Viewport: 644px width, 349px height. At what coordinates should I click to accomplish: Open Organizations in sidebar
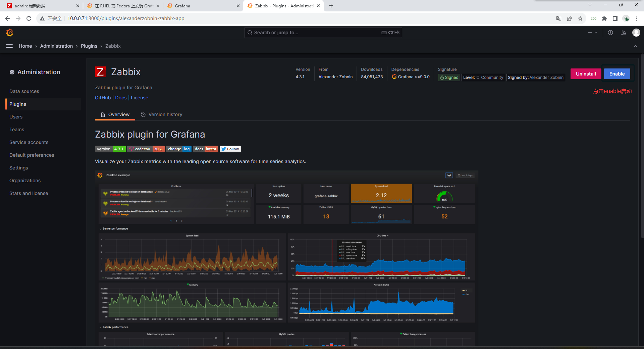(x=25, y=181)
